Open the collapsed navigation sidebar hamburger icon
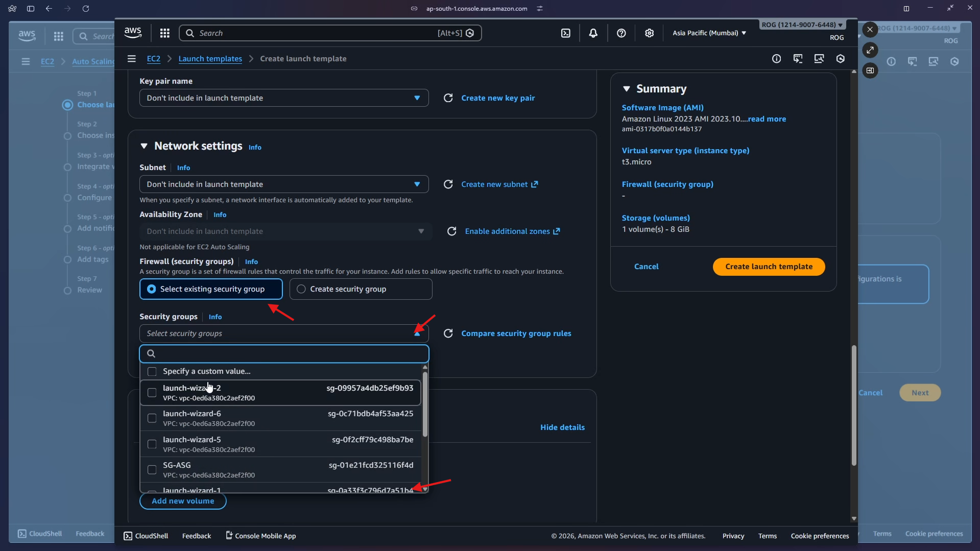Viewport: 980px width, 551px height. click(131, 58)
